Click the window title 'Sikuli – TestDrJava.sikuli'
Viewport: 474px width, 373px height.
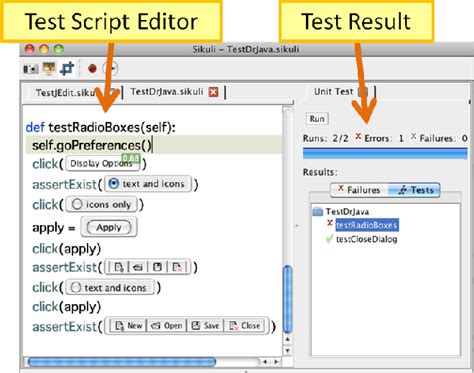pyautogui.click(x=246, y=50)
